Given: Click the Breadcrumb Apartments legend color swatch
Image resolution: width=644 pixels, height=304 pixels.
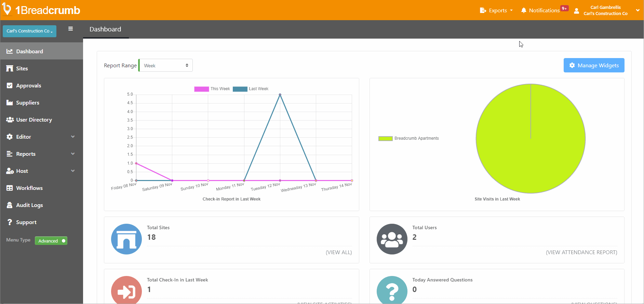Looking at the screenshot, I should (x=385, y=138).
